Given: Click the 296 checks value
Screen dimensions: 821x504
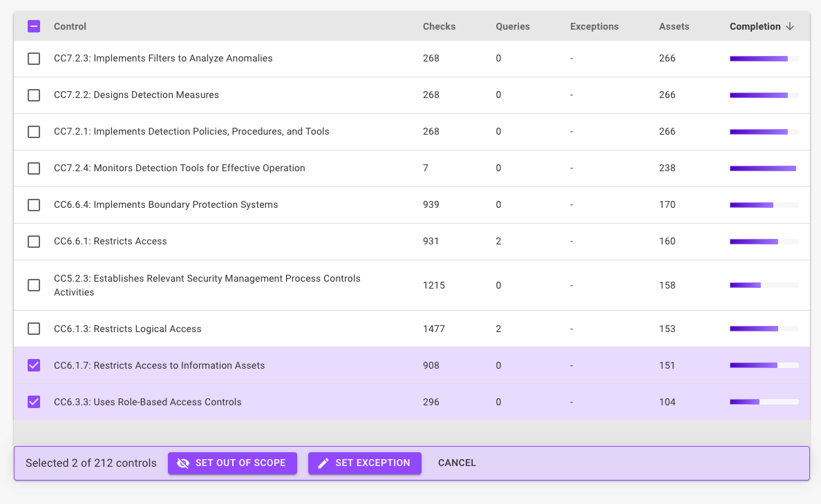Looking at the screenshot, I should 431,402.
